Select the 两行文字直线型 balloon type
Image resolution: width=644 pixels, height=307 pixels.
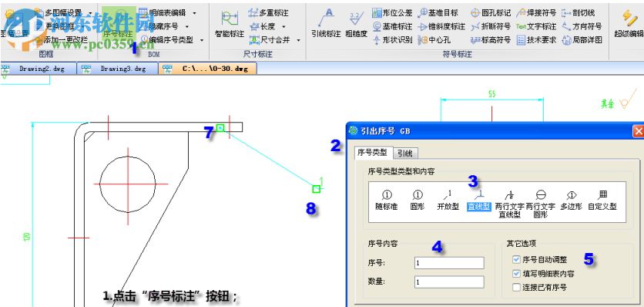(509, 204)
